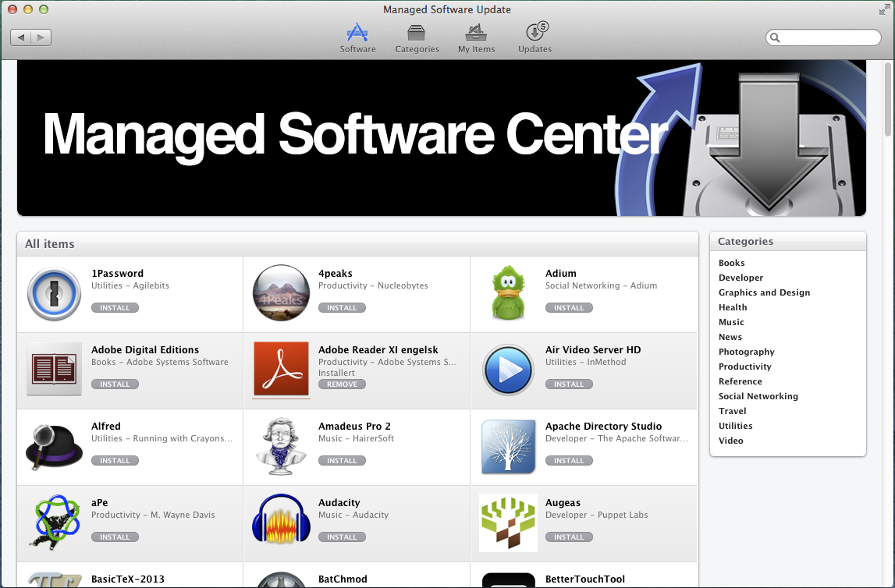Image resolution: width=895 pixels, height=588 pixels.
Task: Select the Alfred bowler hat icon
Action: 54,446
